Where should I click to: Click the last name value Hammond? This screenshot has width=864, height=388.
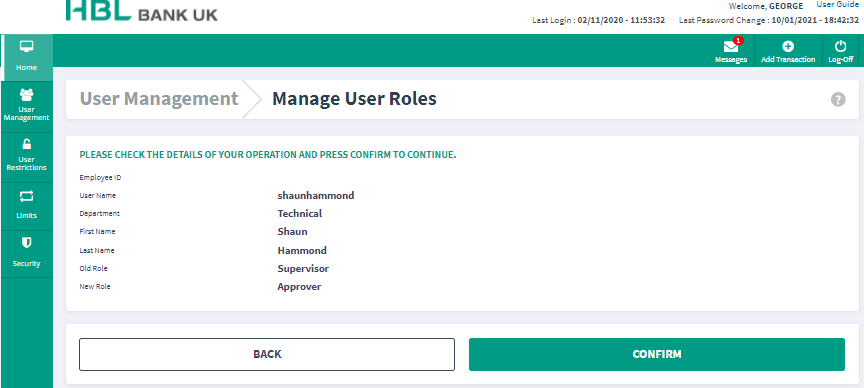302,250
